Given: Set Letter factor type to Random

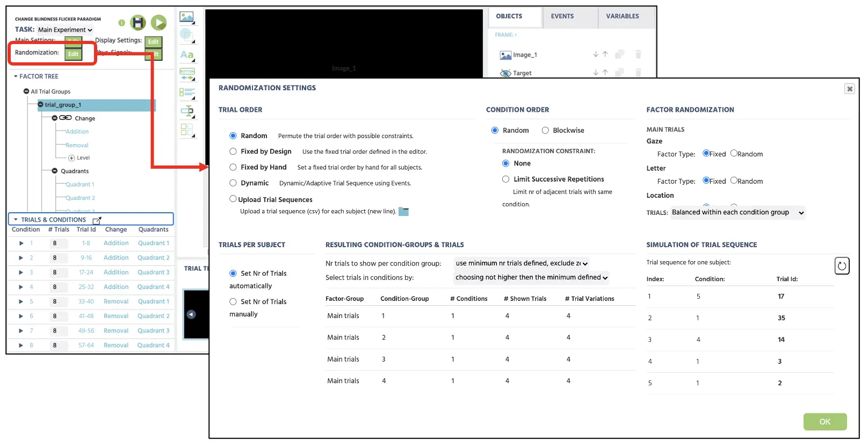Looking at the screenshot, I should click(x=734, y=181).
